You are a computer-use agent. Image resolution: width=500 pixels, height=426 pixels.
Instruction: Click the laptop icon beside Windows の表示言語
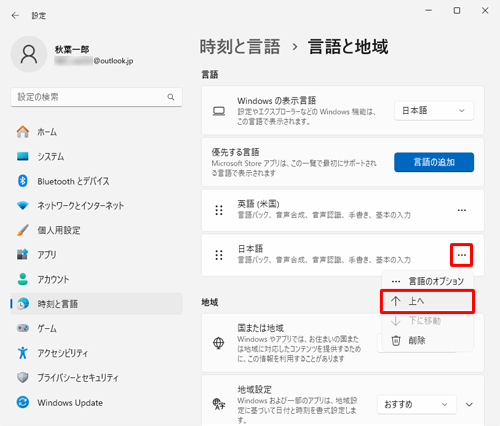pos(219,111)
